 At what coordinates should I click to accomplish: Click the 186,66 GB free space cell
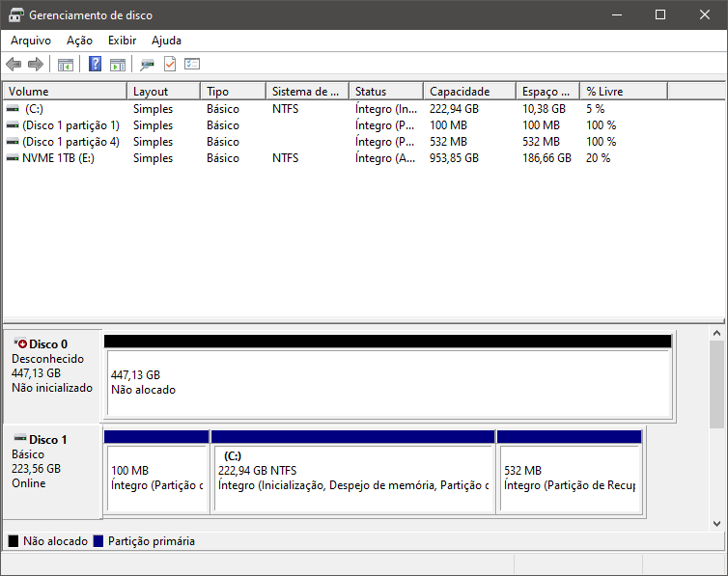pos(546,158)
